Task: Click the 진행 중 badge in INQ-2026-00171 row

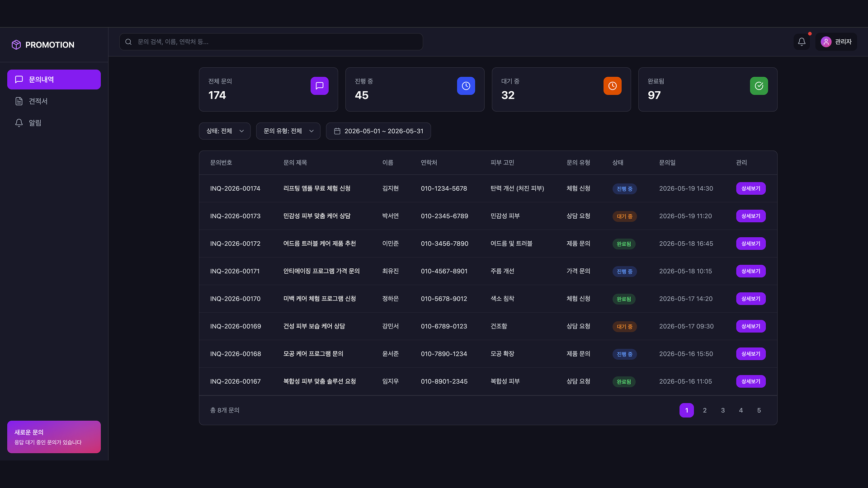Action: click(625, 272)
